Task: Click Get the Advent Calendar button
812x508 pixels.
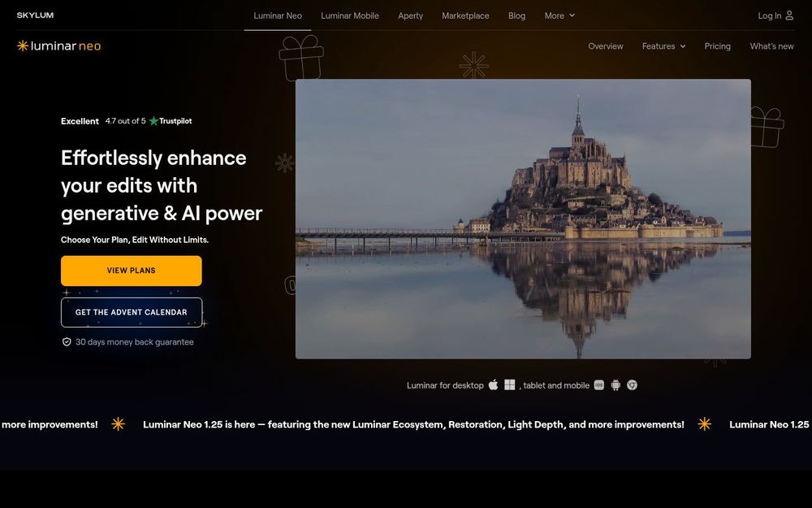Action: (132, 312)
